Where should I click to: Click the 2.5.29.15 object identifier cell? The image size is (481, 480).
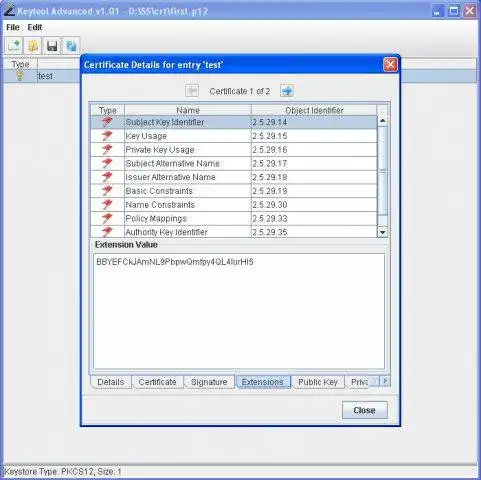point(314,136)
